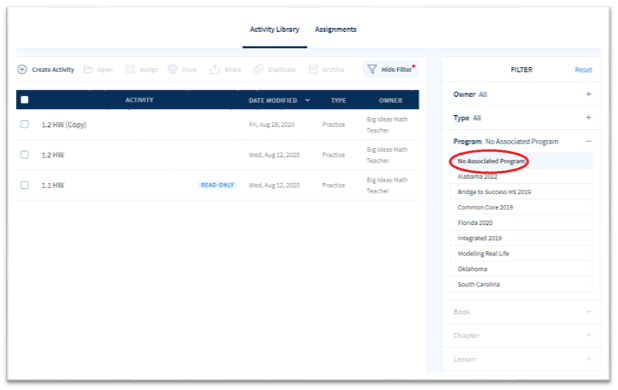This screenshot has width=618, height=390.
Task: Click the OWNER column header
Action: pyautogui.click(x=391, y=100)
